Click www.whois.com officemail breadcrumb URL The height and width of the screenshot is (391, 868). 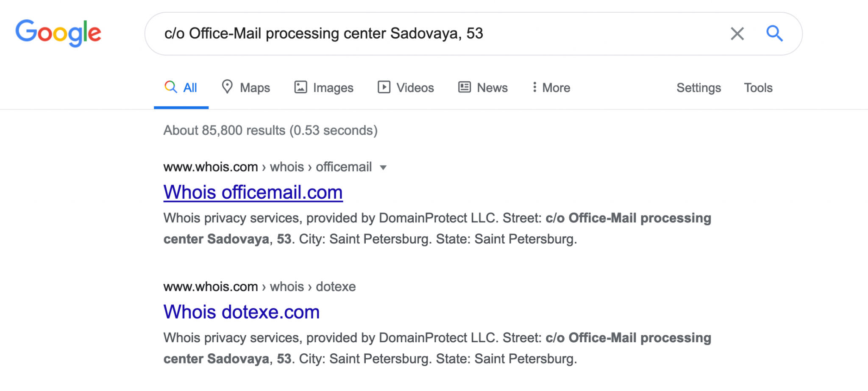pyautogui.click(x=267, y=167)
